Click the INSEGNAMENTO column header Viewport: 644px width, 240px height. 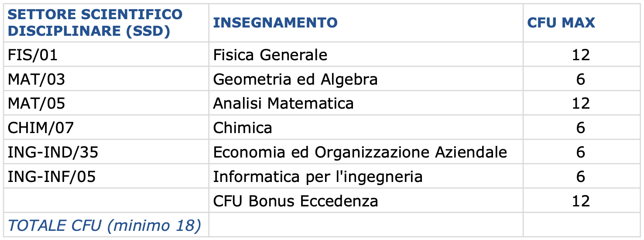pos(366,23)
